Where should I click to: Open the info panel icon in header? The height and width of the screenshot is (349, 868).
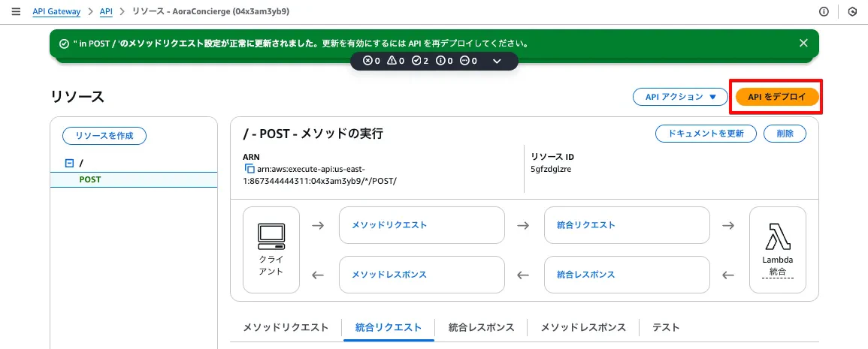point(824,11)
